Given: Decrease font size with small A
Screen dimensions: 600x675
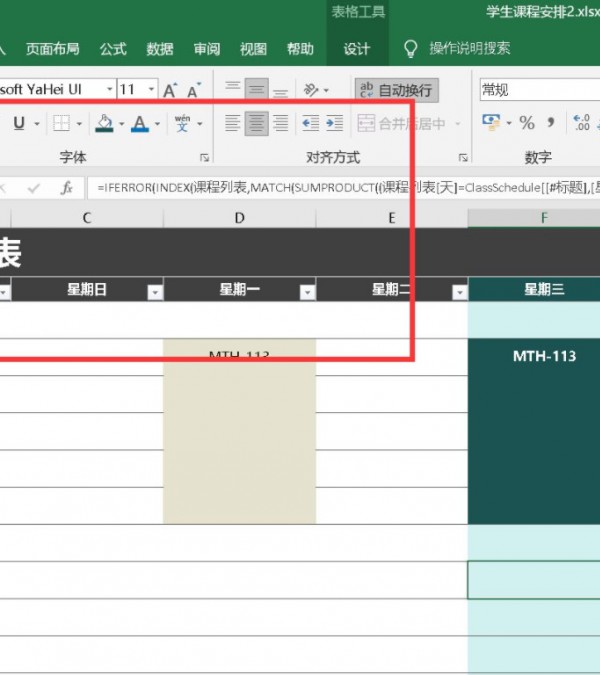Looking at the screenshot, I should (194, 90).
